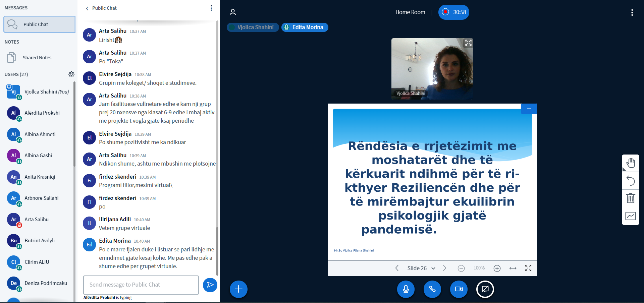
Task: Send chat message with the paper plane icon
Action: tap(210, 285)
